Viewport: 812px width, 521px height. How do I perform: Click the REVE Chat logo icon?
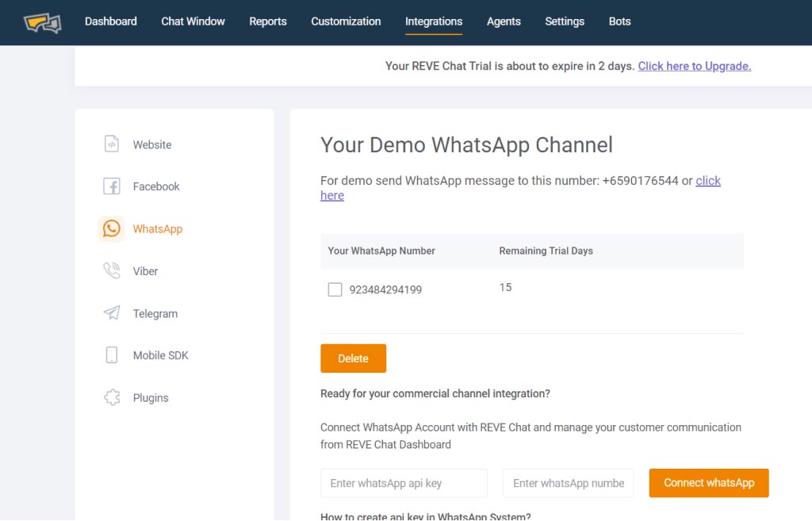[x=43, y=22]
